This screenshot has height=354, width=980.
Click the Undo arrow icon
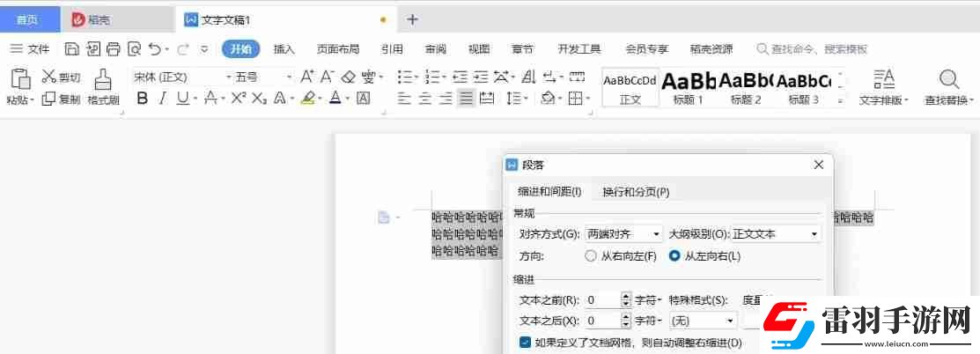click(154, 49)
